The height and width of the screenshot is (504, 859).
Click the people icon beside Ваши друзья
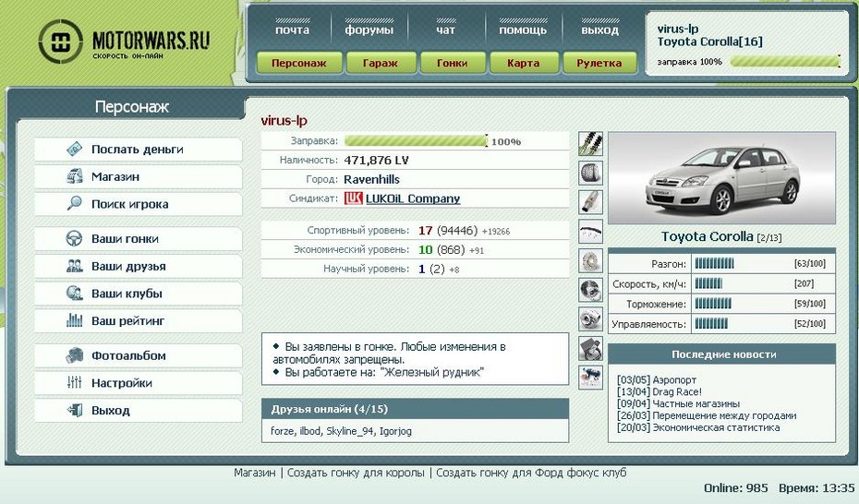(75, 266)
